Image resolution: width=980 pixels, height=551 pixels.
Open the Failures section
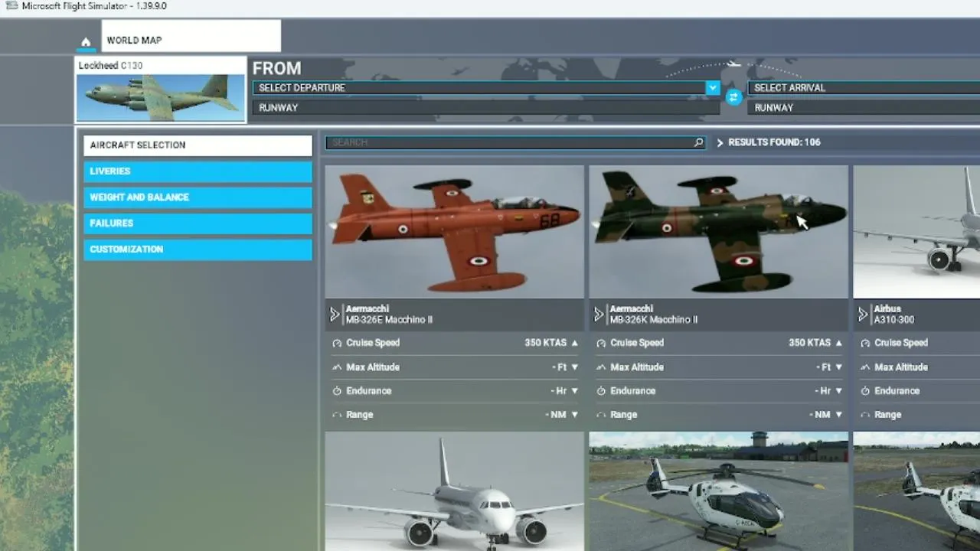tap(198, 223)
